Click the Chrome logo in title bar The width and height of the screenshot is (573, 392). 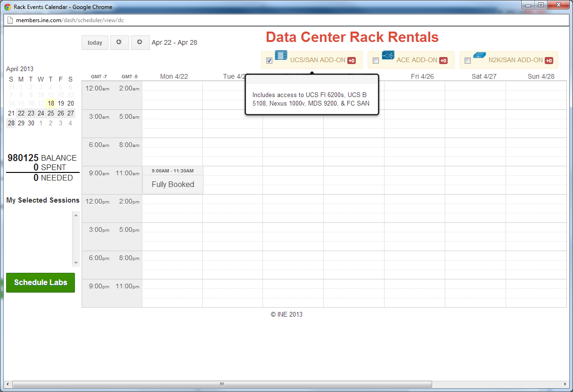coord(8,8)
